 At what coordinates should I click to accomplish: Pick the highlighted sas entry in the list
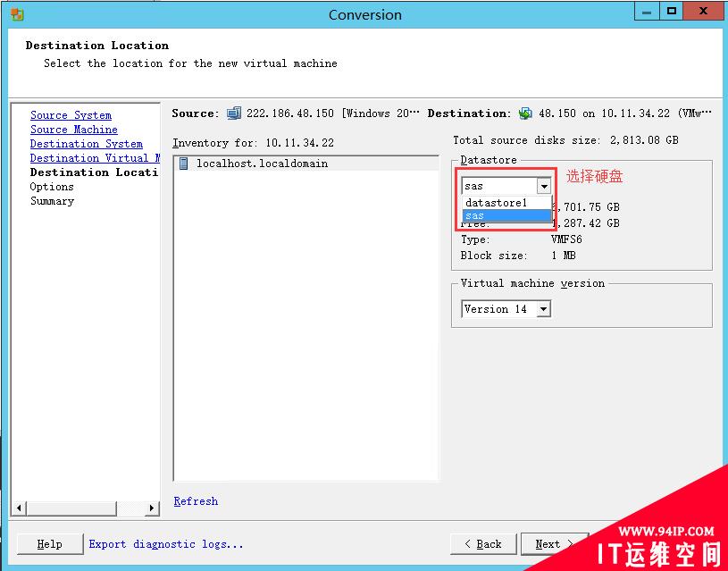[x=506, y=215]
